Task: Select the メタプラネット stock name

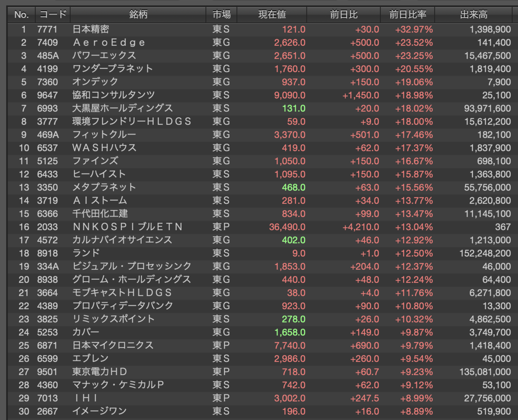Action: point(104,187)
